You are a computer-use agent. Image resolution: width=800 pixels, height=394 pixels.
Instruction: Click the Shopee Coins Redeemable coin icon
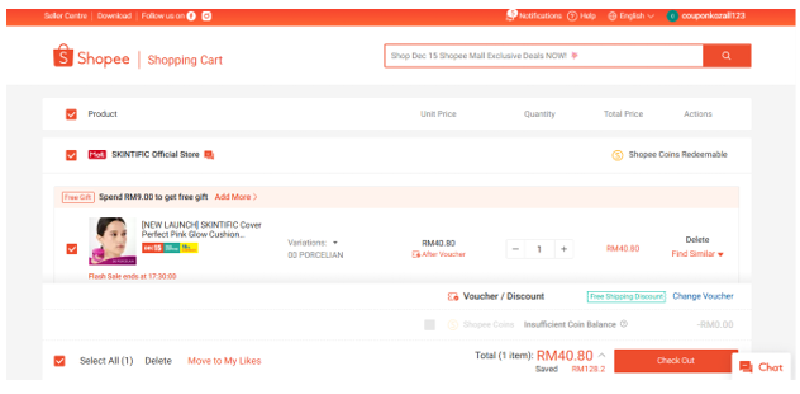pyautogui.click(x=617, y=155)
